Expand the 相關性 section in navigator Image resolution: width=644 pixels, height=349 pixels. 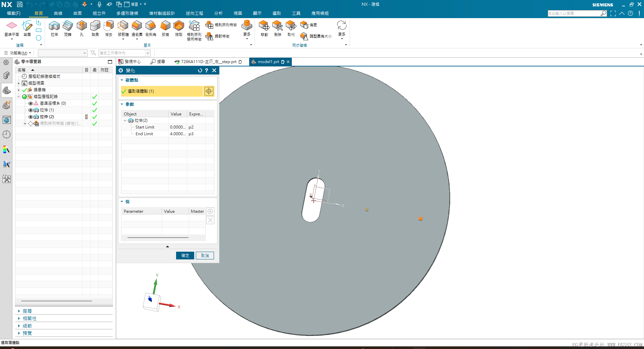(19, 318)
